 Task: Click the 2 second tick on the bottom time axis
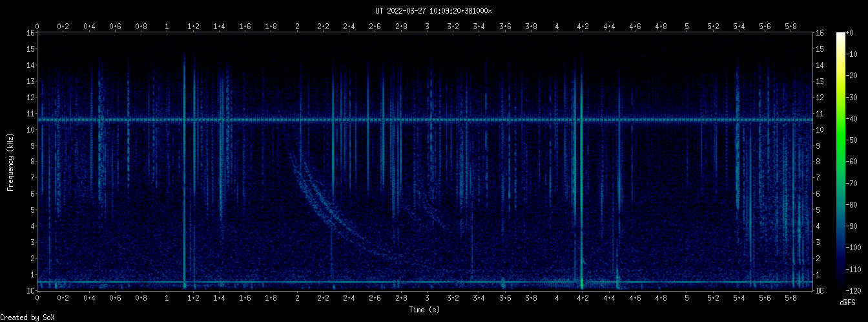[297, 298]
